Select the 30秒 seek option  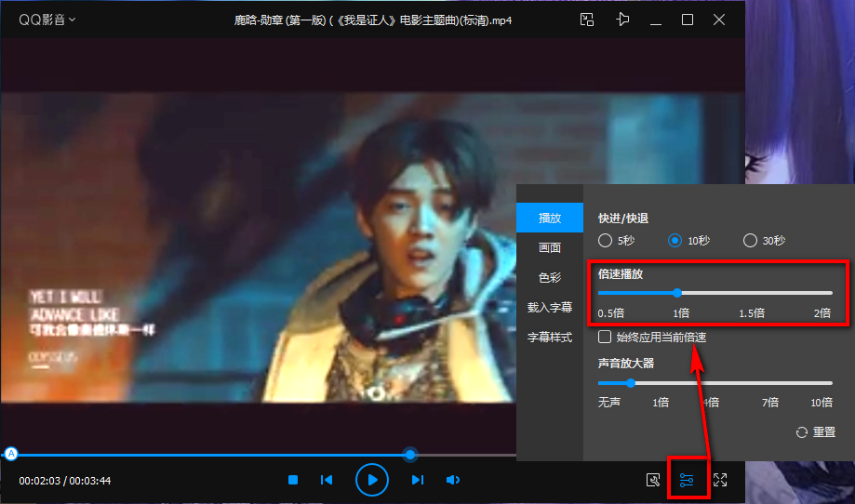pos(751,241)
